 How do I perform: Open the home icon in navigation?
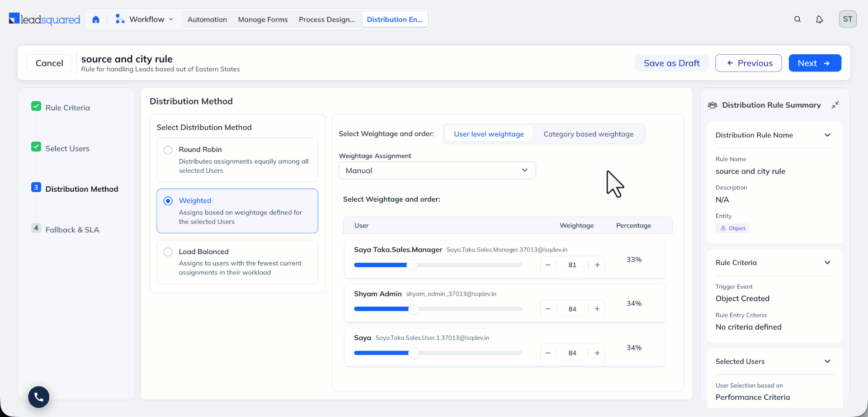point(96,19)
